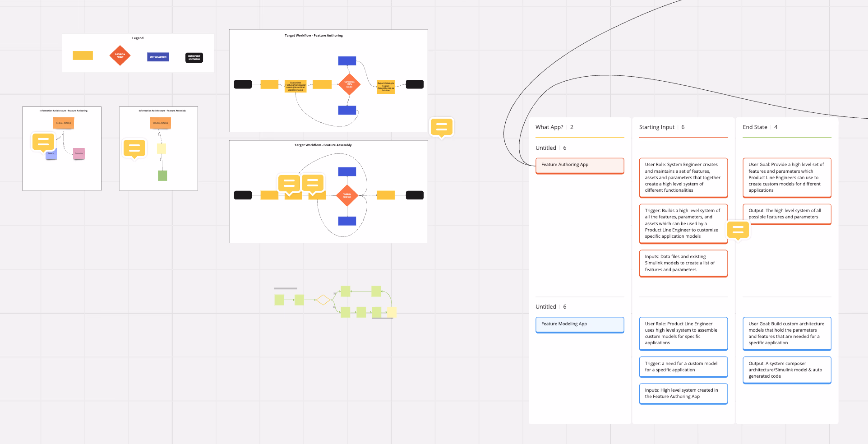
Task: Click the What App? column header
Action: (549, 127)
